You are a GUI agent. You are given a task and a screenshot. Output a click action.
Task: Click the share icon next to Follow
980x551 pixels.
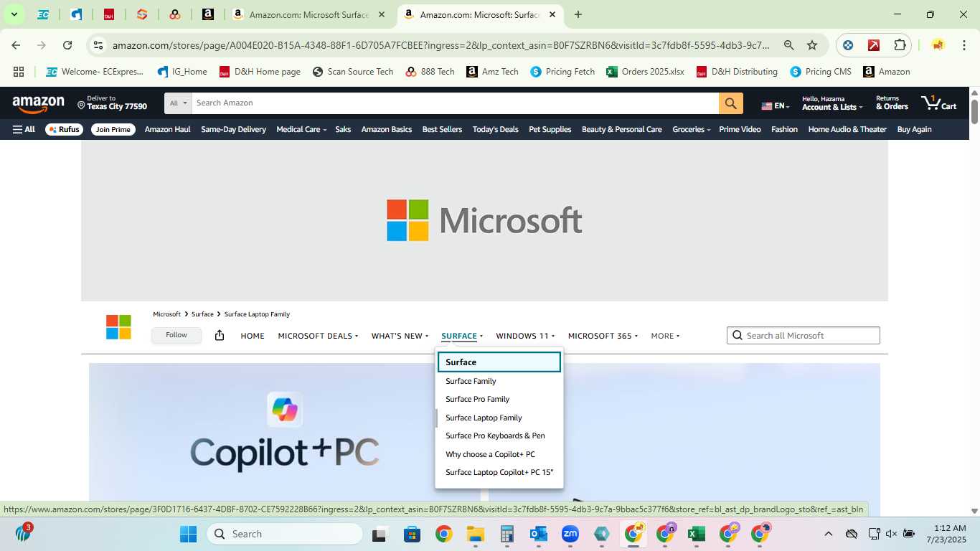tap(220, 335)
